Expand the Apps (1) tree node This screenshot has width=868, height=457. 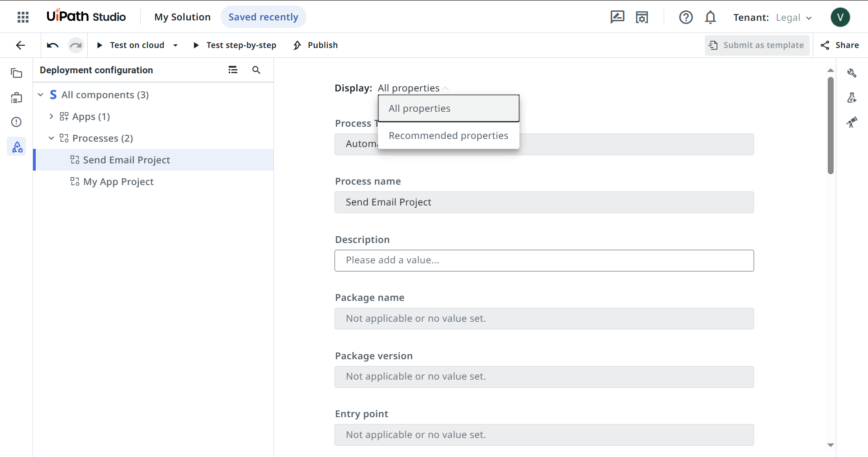(x=51, y=117)
